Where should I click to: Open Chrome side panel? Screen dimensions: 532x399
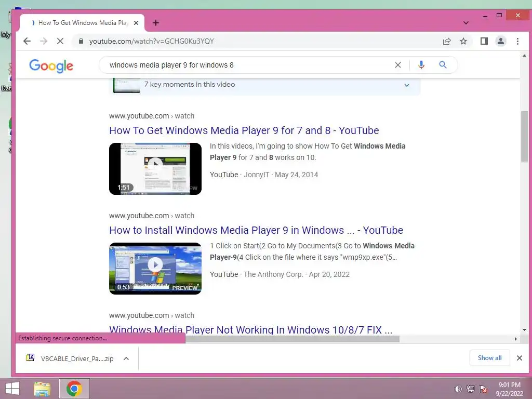484,42
